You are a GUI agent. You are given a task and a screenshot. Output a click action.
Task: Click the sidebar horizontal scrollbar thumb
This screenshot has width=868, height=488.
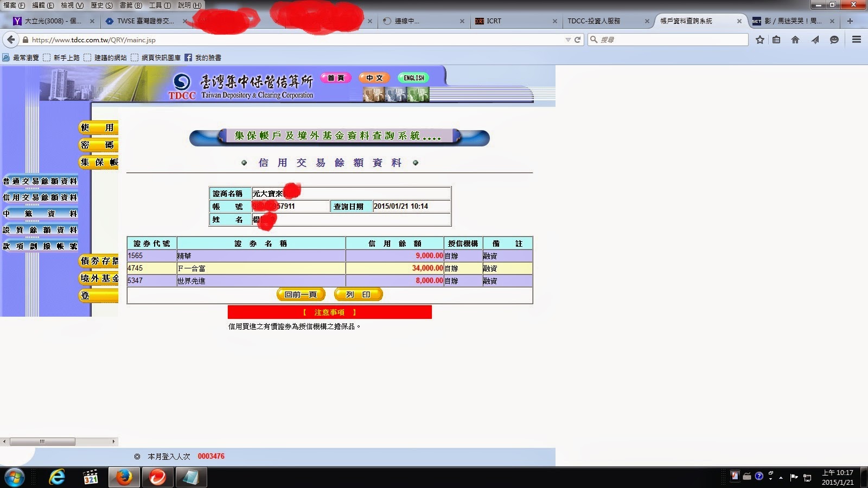(x=42, y=441)
